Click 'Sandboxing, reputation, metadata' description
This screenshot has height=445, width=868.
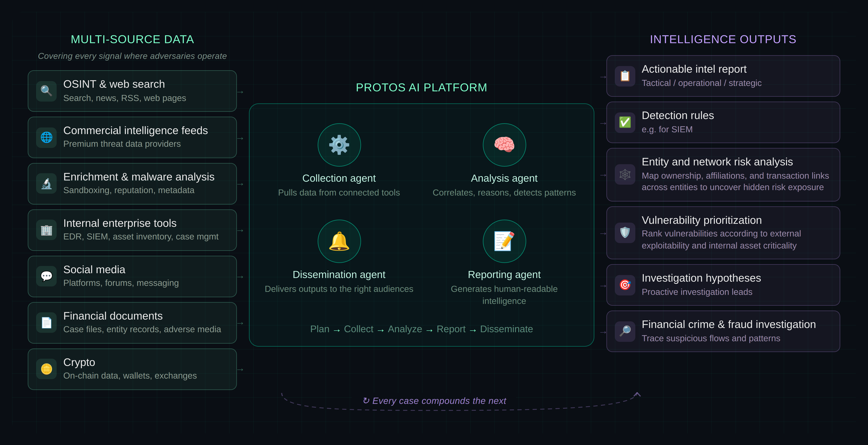coord(129,190)
